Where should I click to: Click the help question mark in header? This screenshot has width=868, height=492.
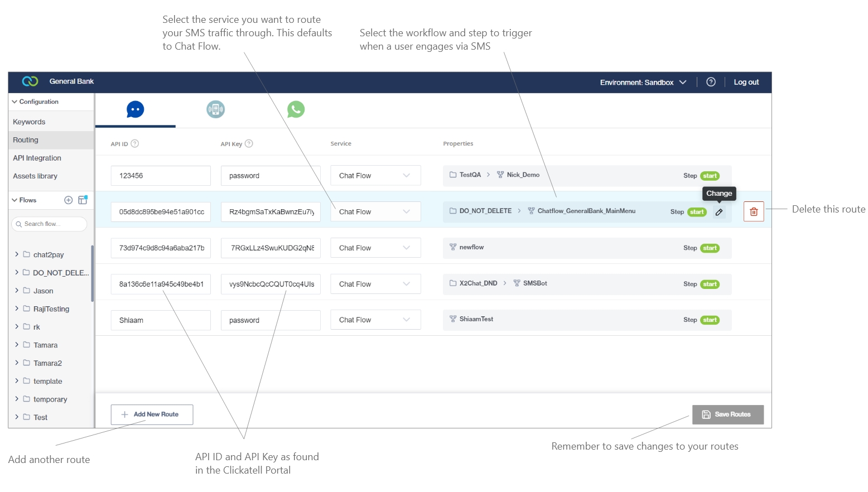click(x=711, y=82)
